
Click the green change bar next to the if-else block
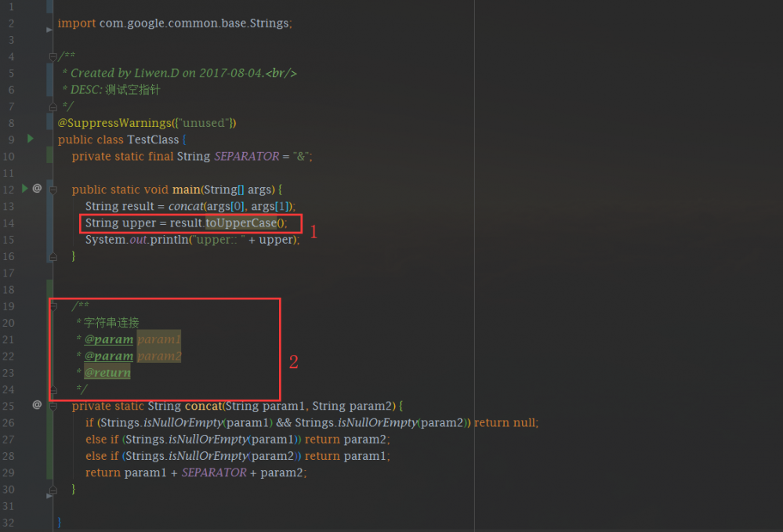point(49,439)
